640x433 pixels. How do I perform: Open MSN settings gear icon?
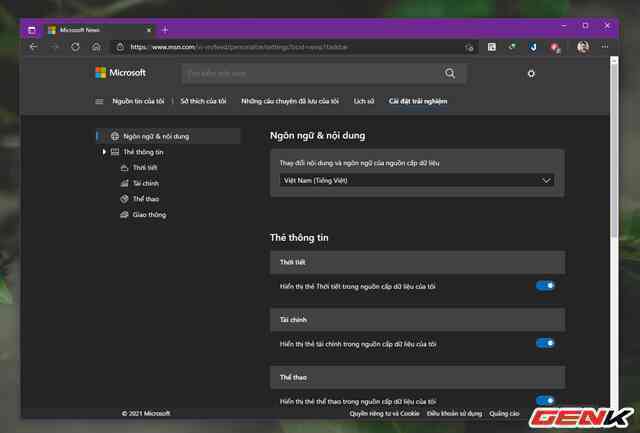(531, 74)
